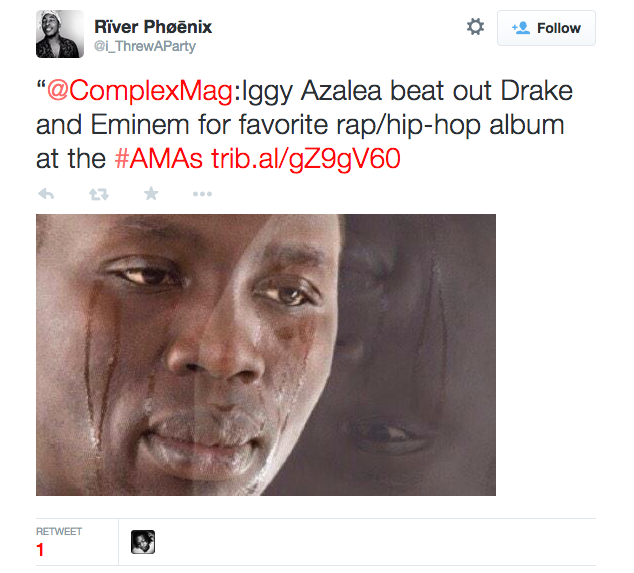Click the RETWEET label above the count

pos(58,532)
